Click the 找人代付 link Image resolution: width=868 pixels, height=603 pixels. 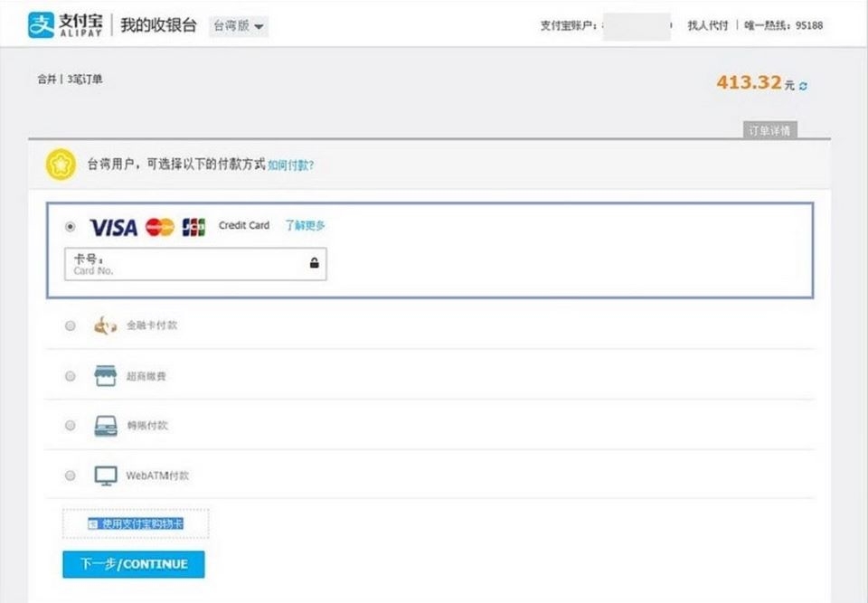(707, 25)
